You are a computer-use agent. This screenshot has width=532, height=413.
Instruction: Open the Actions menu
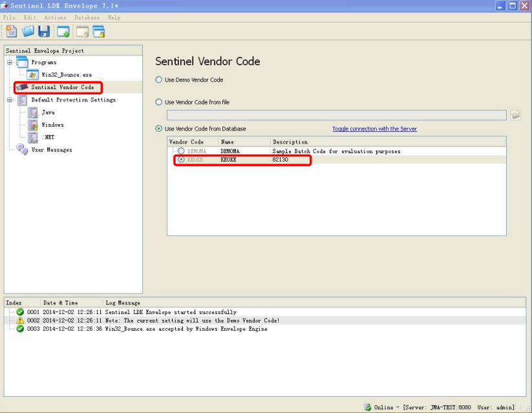point(55,17)
